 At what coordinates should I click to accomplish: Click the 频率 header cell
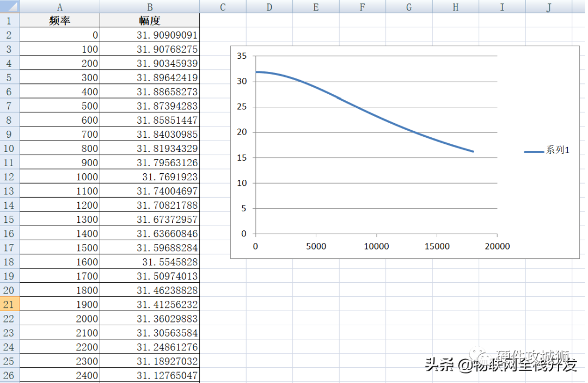pos(60,21)
